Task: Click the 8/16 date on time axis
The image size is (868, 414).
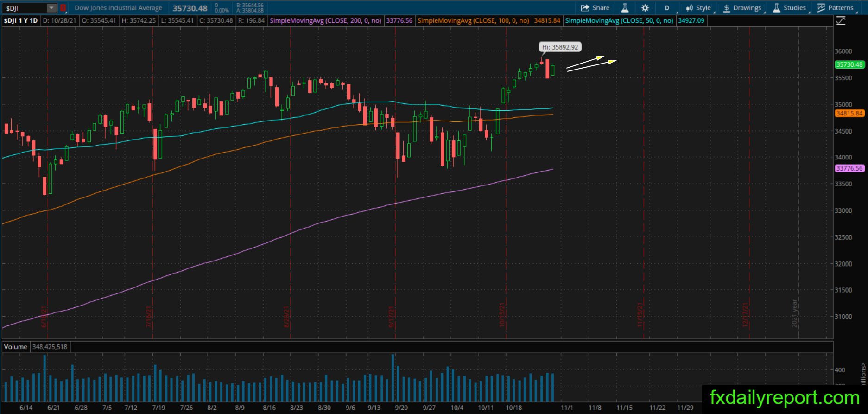Action: (269, 408)
